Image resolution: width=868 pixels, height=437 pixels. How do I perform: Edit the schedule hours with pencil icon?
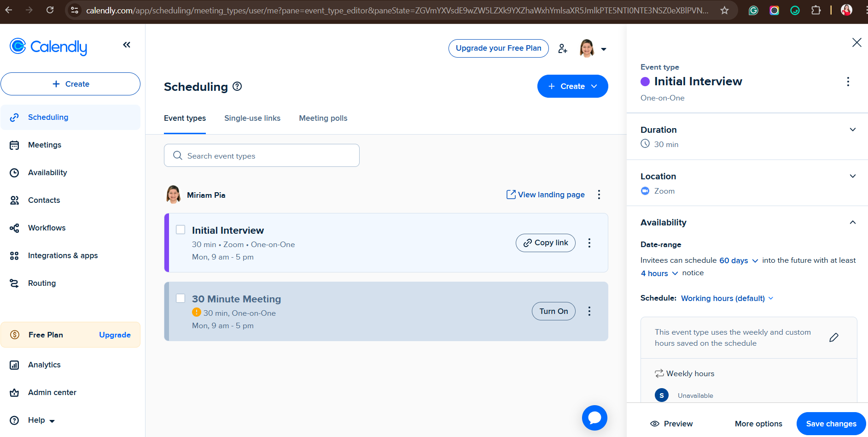[834, 337]
